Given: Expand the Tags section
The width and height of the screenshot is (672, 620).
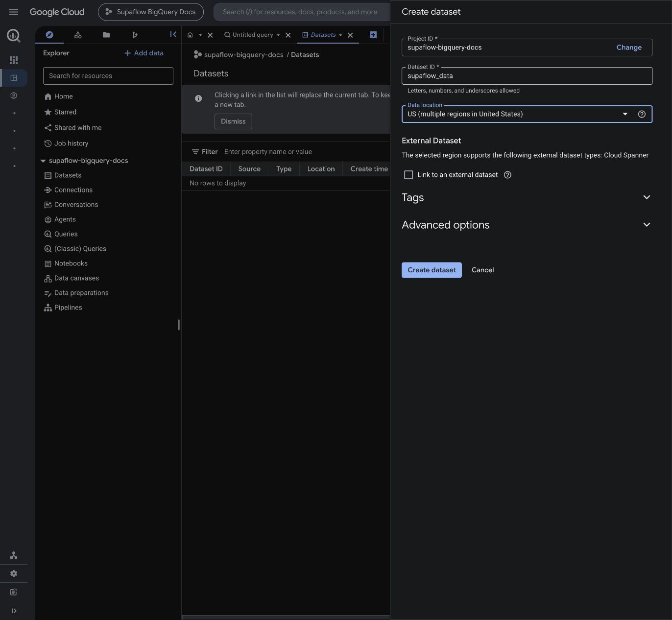Looking at the screenshot, I should (x=527, y=197).
